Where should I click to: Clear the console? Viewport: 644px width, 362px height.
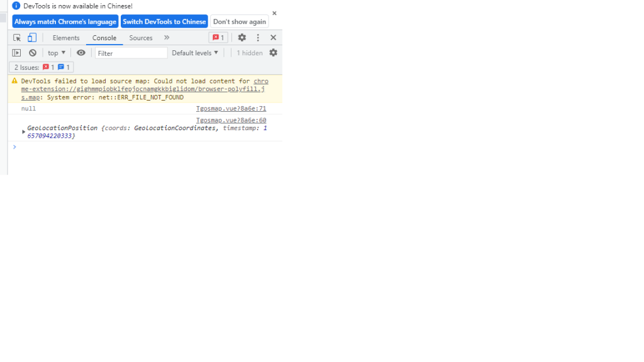tap(33, 53)
